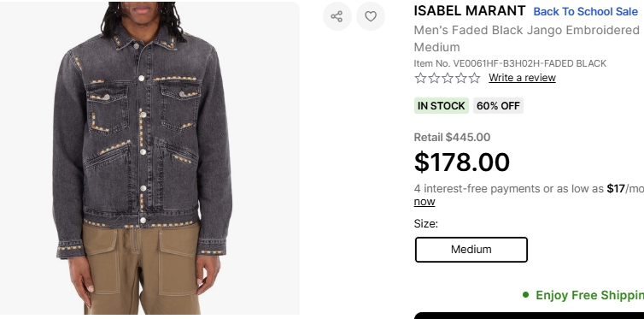Rate the product with the first star
Screen dimensions: 644x319
tap(420, 78)
